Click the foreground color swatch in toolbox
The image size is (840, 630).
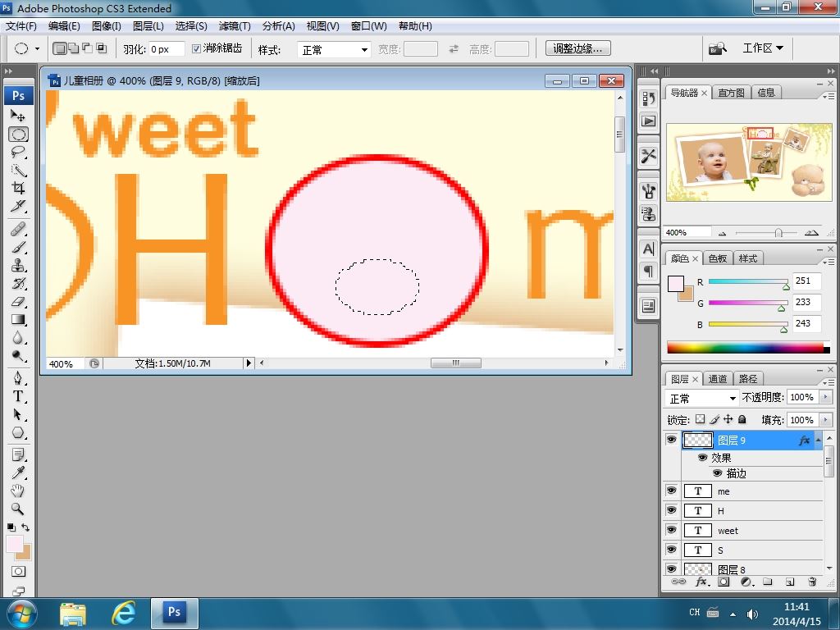click(15, 544)
